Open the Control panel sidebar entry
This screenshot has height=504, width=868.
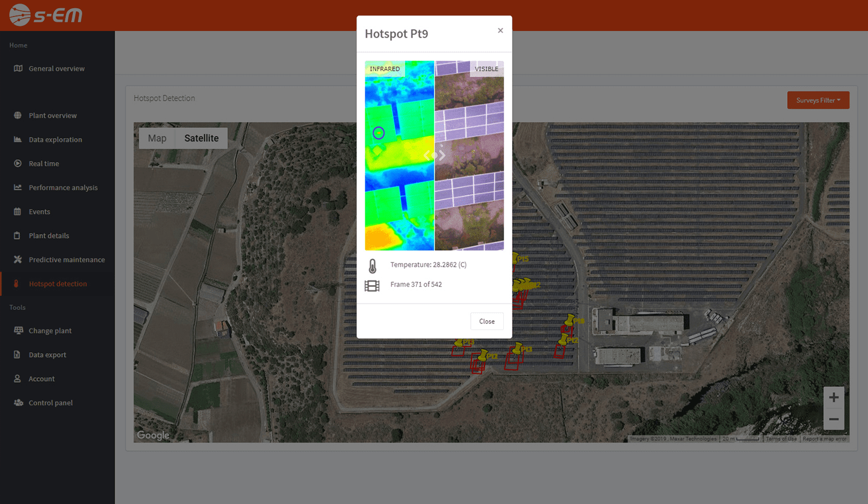pos(57,403)
